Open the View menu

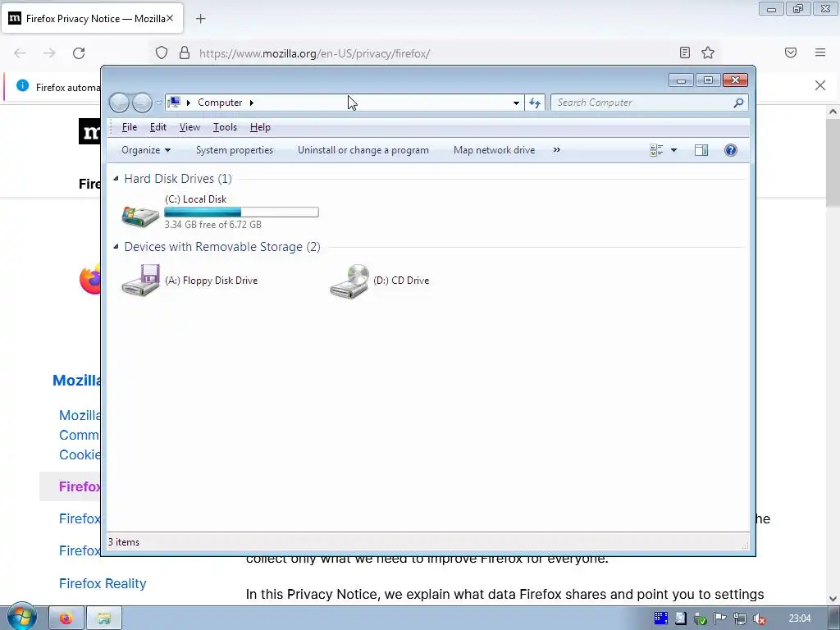pyautogui.click(x=189, y=127)
